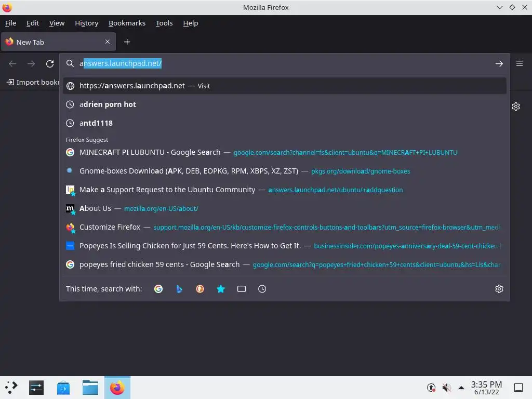Open Gnome-boxes Download suggestion
Image resolution: width=532 pixels, height=399 pixels.
tap(284, 171)
